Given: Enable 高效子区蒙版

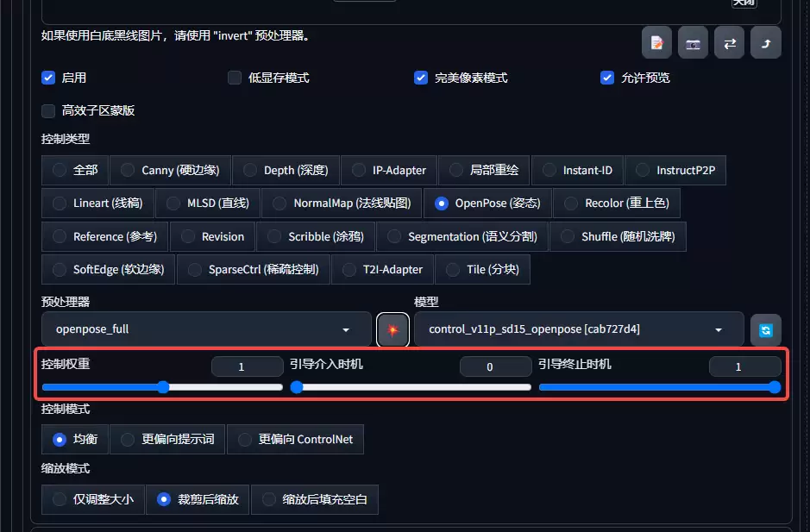Looking at the screenshot, I should (x=48, y=110).
